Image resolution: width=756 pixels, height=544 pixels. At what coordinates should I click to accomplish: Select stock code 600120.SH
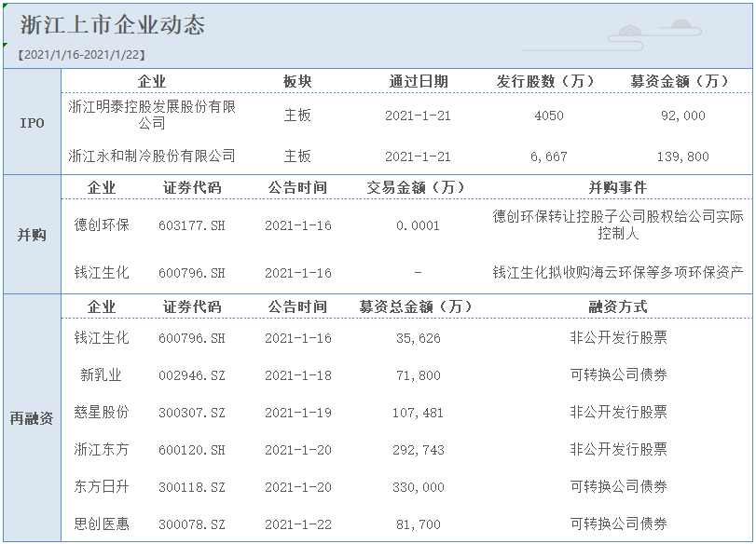(192, 450)
